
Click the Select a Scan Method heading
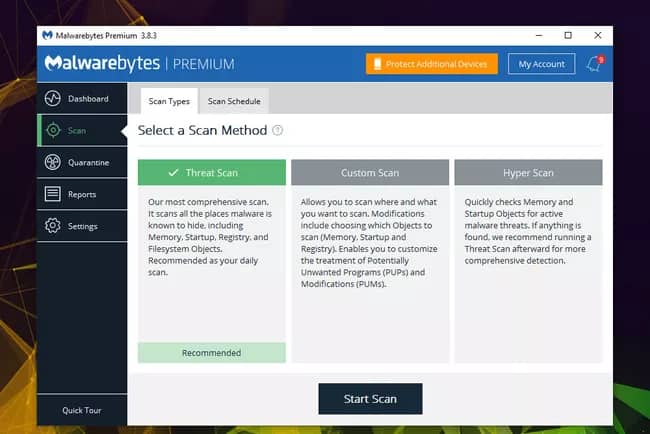coord(202,131)
